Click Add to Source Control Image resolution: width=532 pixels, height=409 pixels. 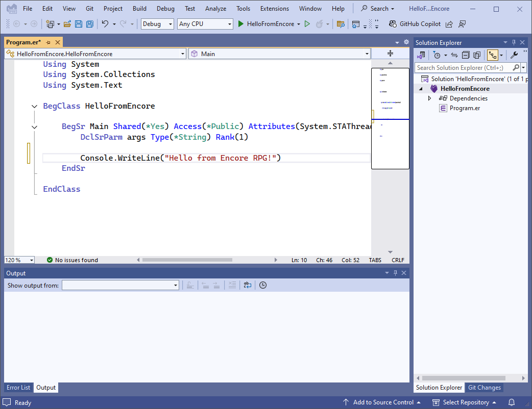point(382,402)
